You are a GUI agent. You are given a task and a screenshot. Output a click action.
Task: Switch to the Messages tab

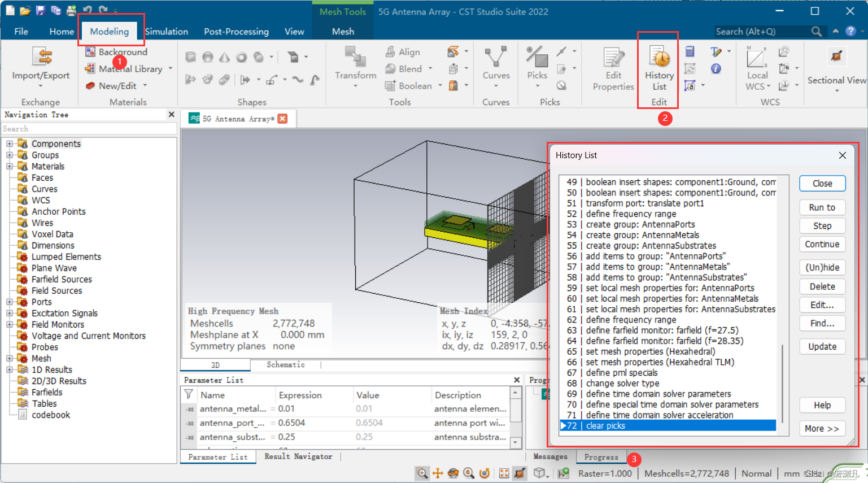pos(550,456)
